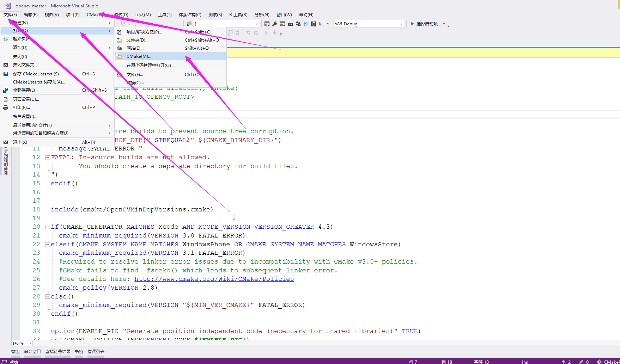Image resolution: width=620 pixels, height=364 pixels.
Task: Open a Command Window with the terminal icon
Action: click(x=321, y=24)
